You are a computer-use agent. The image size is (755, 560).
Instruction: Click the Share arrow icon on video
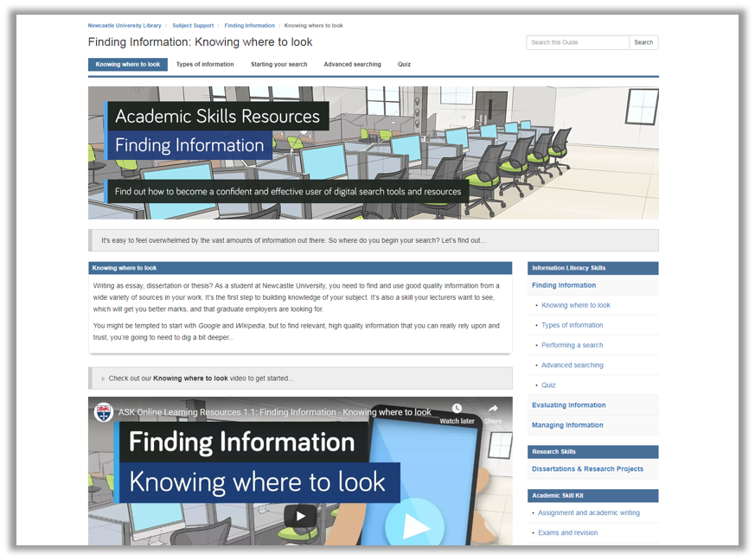[493, 409]
